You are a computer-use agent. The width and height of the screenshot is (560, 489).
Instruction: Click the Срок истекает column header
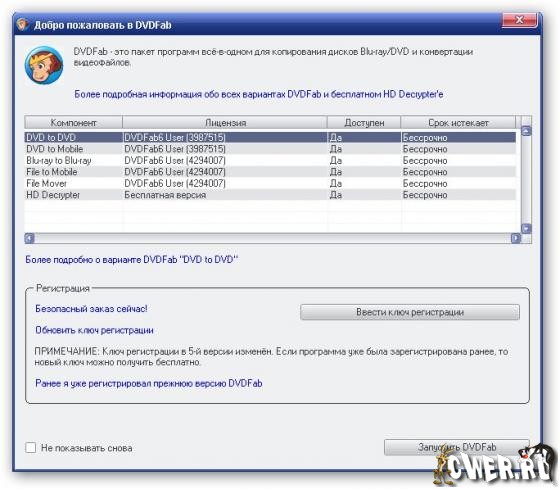[x=458, y=123]
